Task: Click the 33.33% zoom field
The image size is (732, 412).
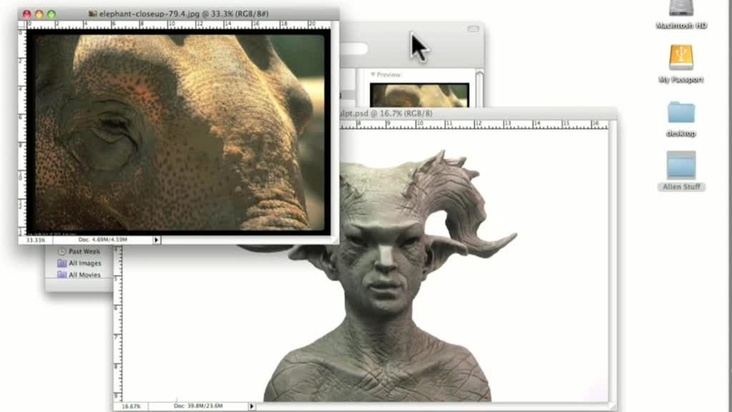Action: coord(36,240)
